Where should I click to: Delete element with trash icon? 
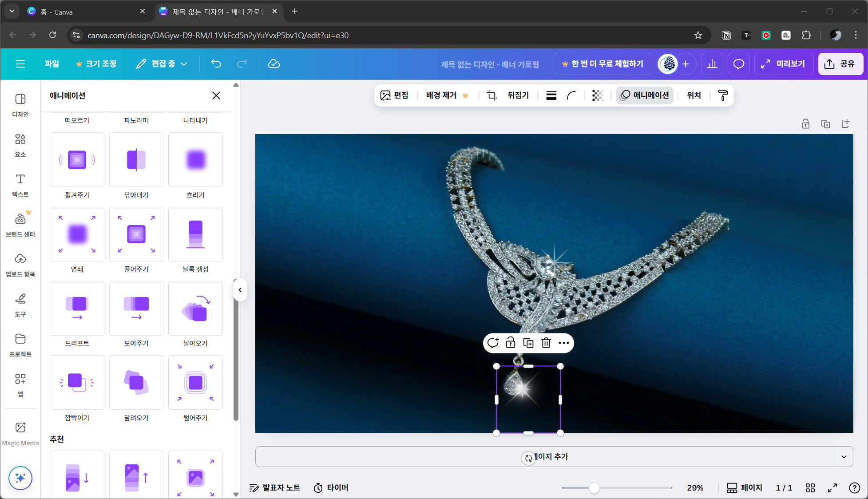pos(546,343)
